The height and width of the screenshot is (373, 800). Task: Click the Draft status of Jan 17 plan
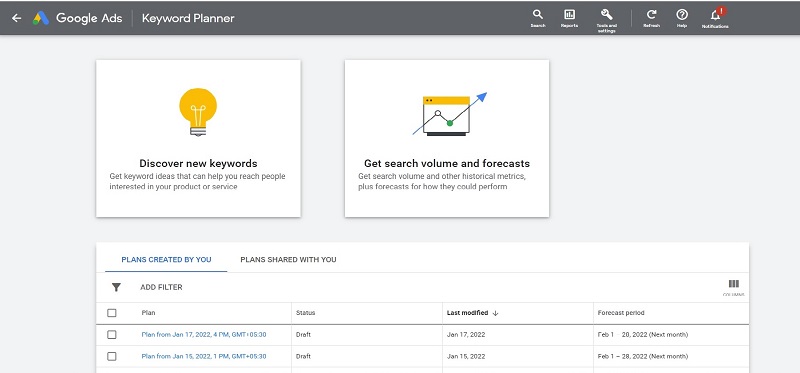click(303, 335)
